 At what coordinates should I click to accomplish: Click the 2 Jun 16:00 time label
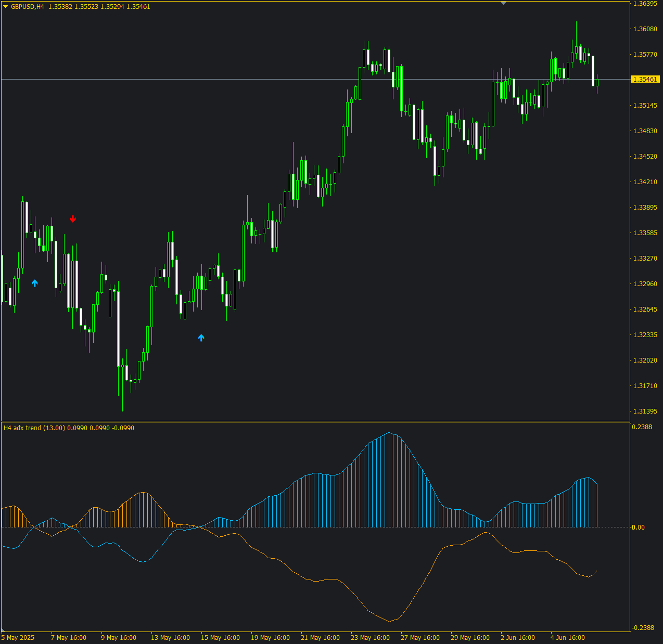coord(518,638)
